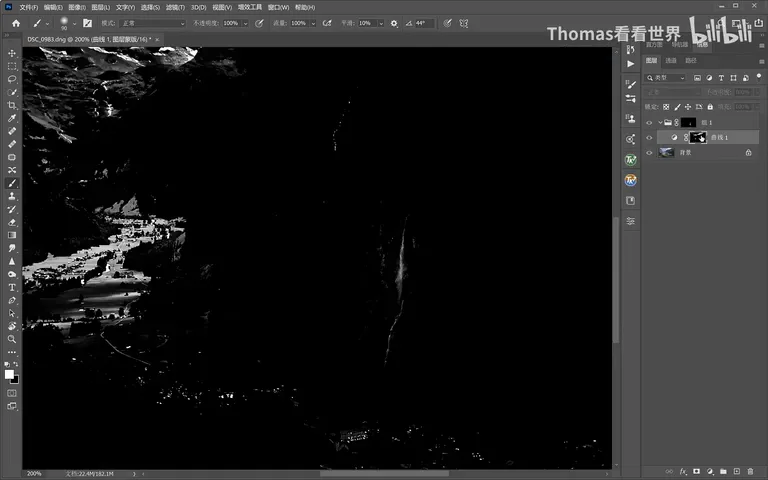Select the Move tool
Screen dimensions: 768x480
click(x=12, y=53)
